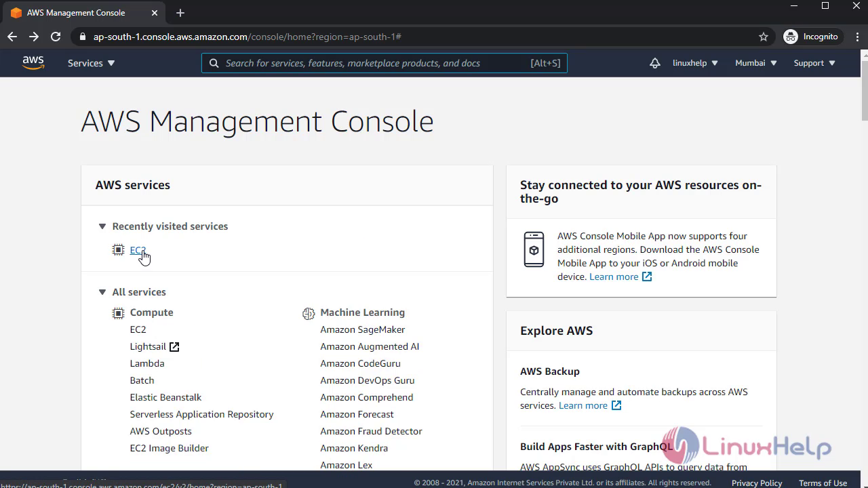Screen dimensions: 868x488
Task: Reload the page
Action: click(x=56, y=37)
